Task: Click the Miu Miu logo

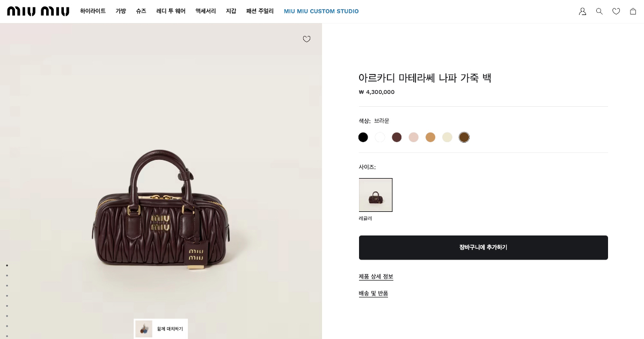Action: pyautogui.click(x=38, y=11)
